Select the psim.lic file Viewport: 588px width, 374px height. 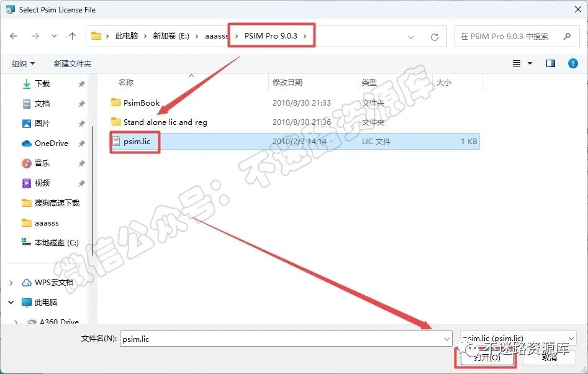tap(294, 142)
